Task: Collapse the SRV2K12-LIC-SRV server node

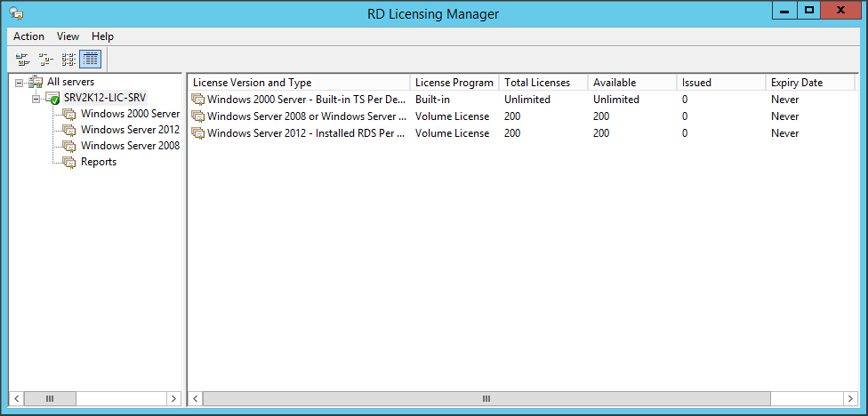Action: click(36, 99)
